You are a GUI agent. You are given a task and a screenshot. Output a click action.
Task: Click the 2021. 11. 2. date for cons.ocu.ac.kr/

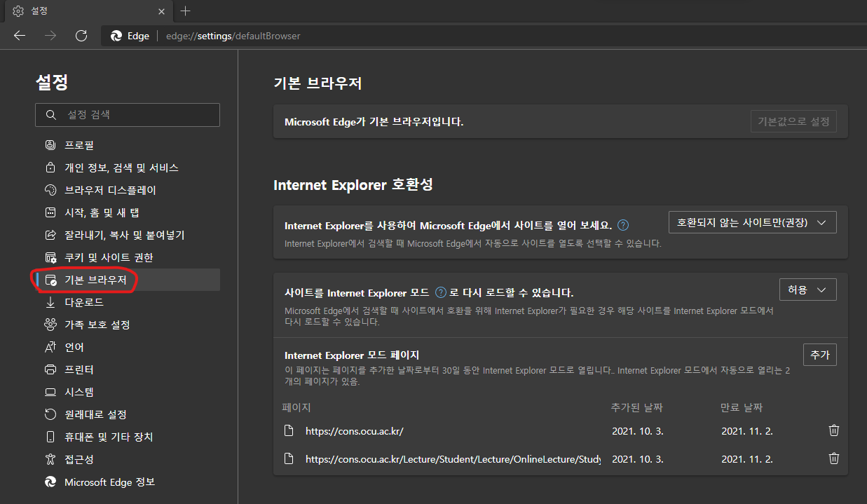click(x=747, y=431)
